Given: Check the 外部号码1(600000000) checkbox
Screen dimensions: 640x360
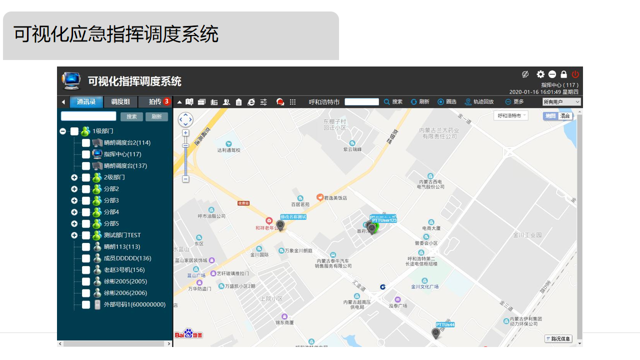Looking at the screenshot, I should tap(86, 304).
